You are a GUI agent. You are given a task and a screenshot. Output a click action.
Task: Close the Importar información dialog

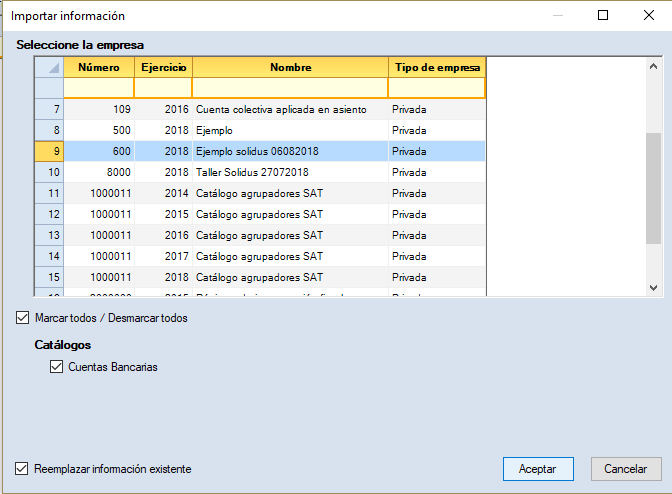pos(647,16)
